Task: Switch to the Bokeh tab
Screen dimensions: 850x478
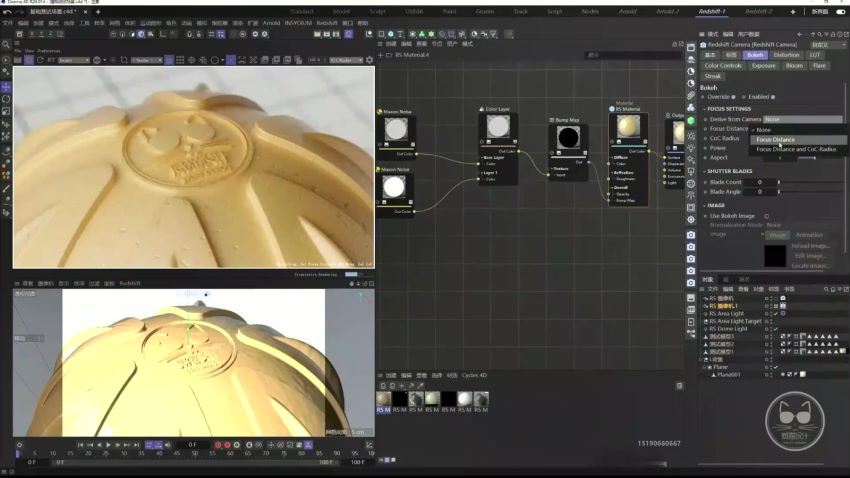Action: 755,55
